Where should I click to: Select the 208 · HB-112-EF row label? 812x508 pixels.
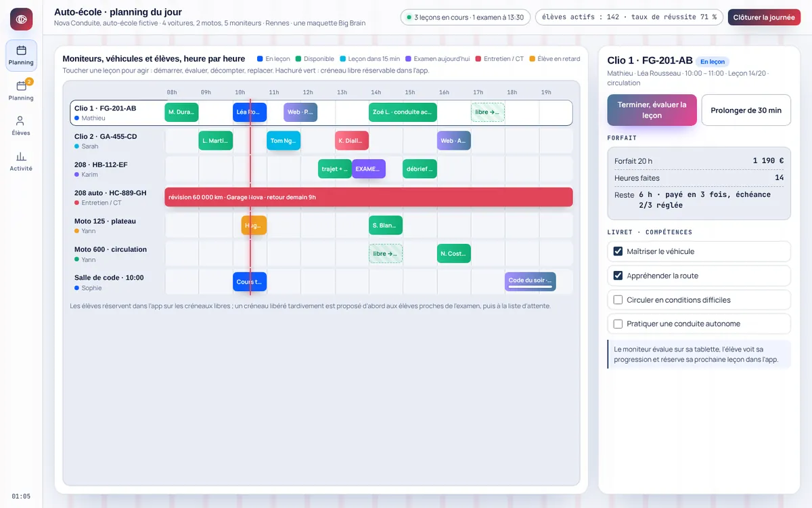101,165
